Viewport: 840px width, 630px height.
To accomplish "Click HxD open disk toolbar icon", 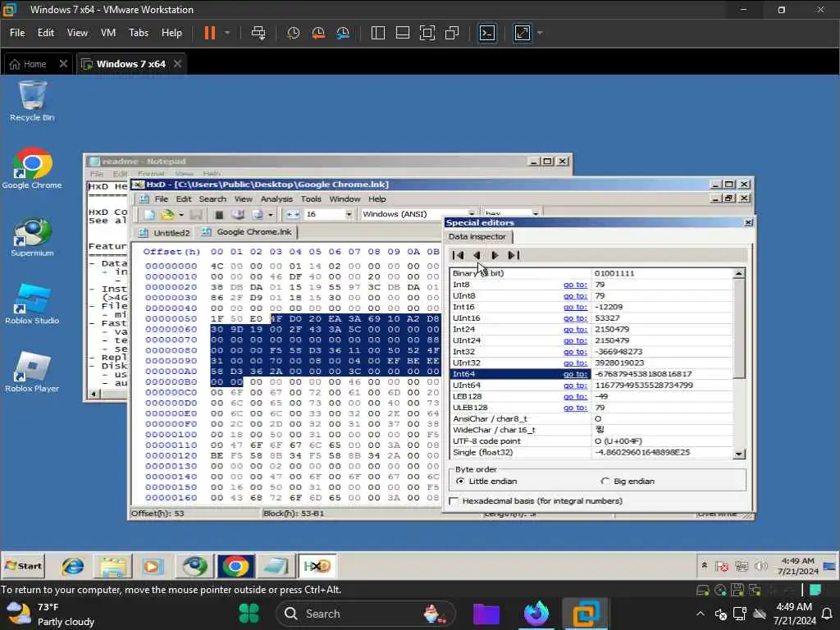I will click(x=239, y=215).
